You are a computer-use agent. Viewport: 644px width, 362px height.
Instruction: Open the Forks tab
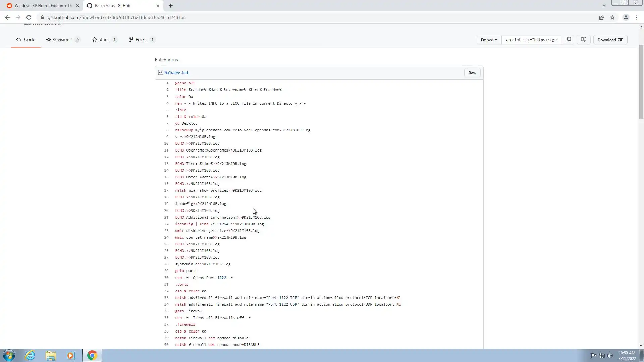[x=141, y=39]
